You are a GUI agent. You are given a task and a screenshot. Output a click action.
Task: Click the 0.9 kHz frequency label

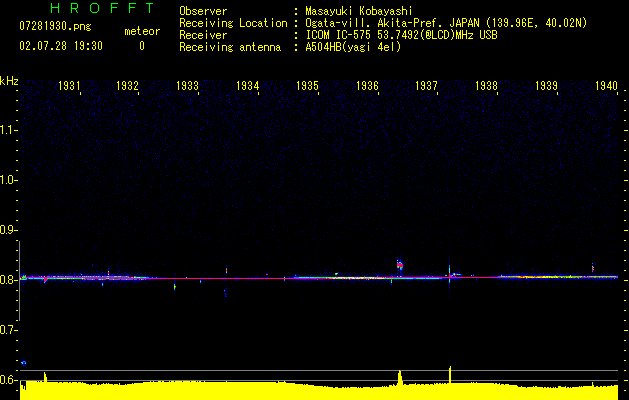(x=8, y=230)
